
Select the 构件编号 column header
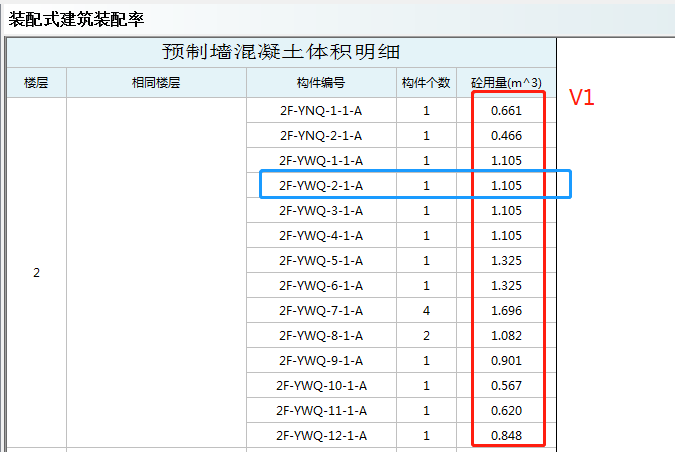321,83
